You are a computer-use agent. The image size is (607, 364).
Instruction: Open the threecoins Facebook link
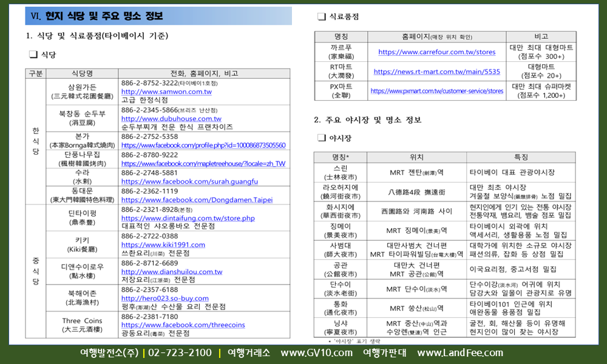[183, 325]
